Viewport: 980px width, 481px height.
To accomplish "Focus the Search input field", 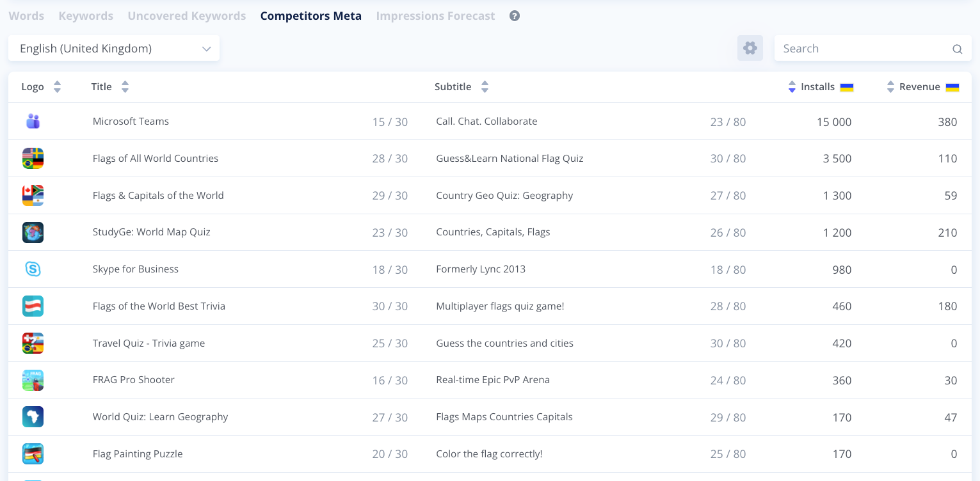I will 864,49.
